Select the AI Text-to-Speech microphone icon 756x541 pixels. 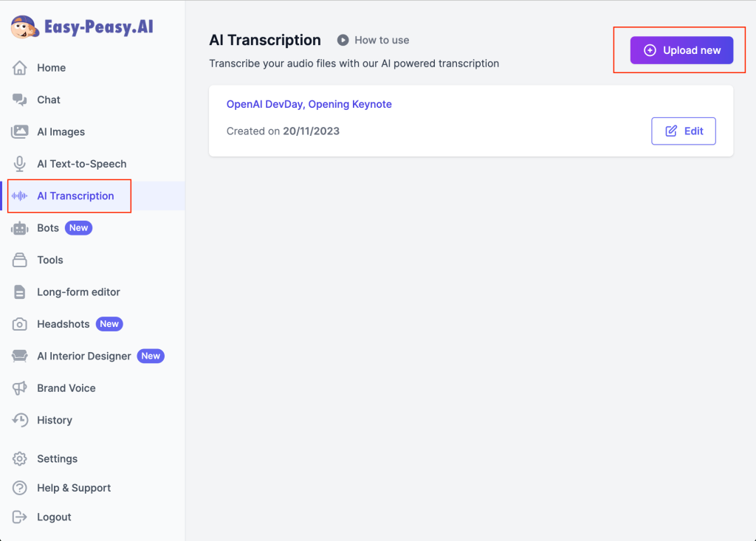pos(20,164)
